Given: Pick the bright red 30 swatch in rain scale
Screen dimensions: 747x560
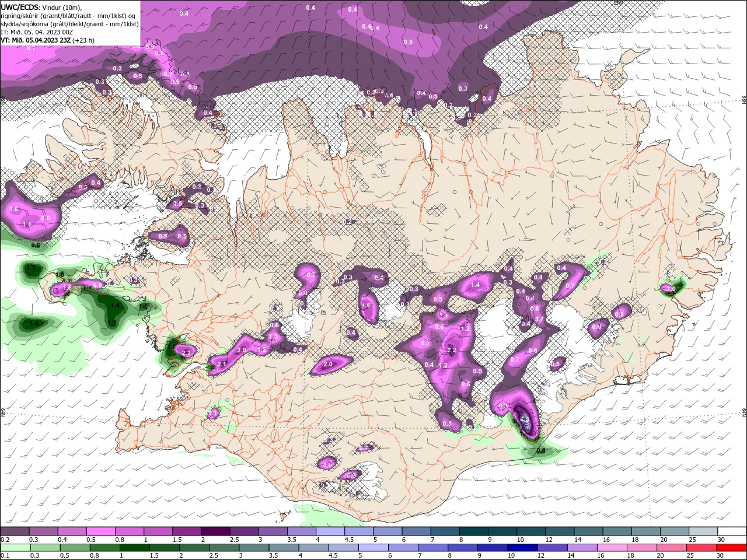Looking at the screenshot, I should [x=731, y=548].
